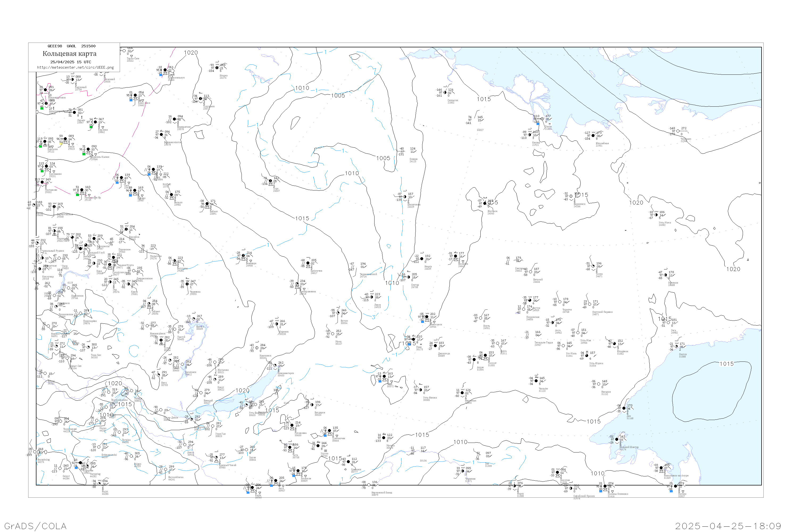This screenshot has height=532, width=798.
Task: Click the Verkhoyansk station circle marker
Action: (571, 196)
